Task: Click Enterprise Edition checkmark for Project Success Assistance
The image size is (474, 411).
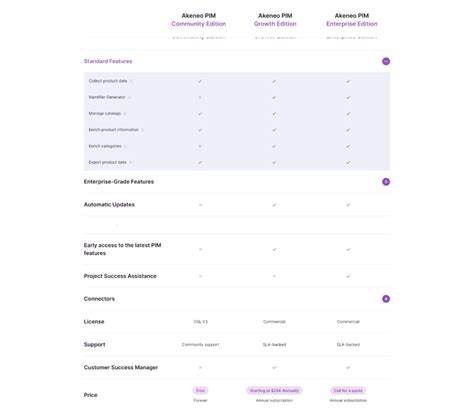Action: [348, 276]
